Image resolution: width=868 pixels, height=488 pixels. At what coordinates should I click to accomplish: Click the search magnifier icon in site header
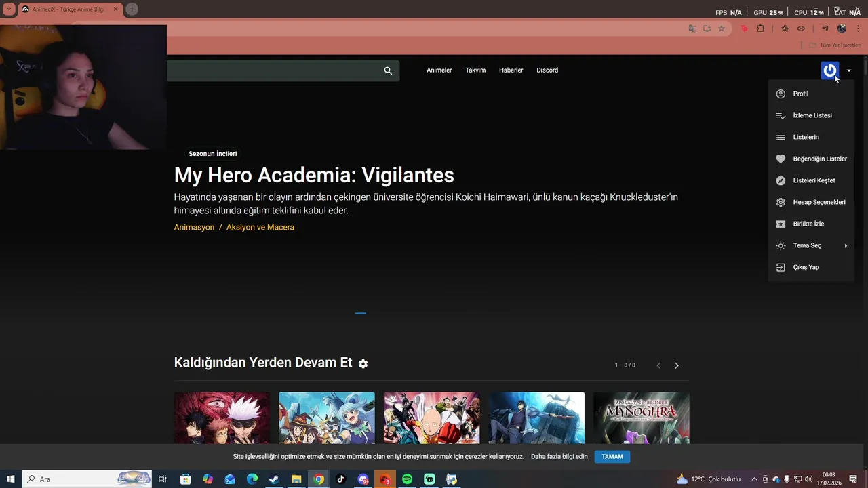click(388, 70)
